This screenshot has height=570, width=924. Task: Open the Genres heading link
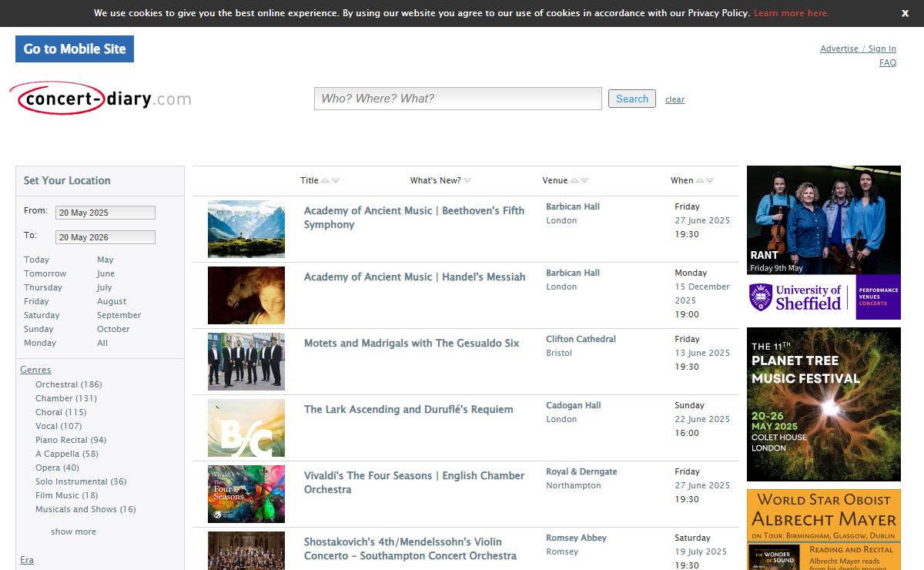35,370
